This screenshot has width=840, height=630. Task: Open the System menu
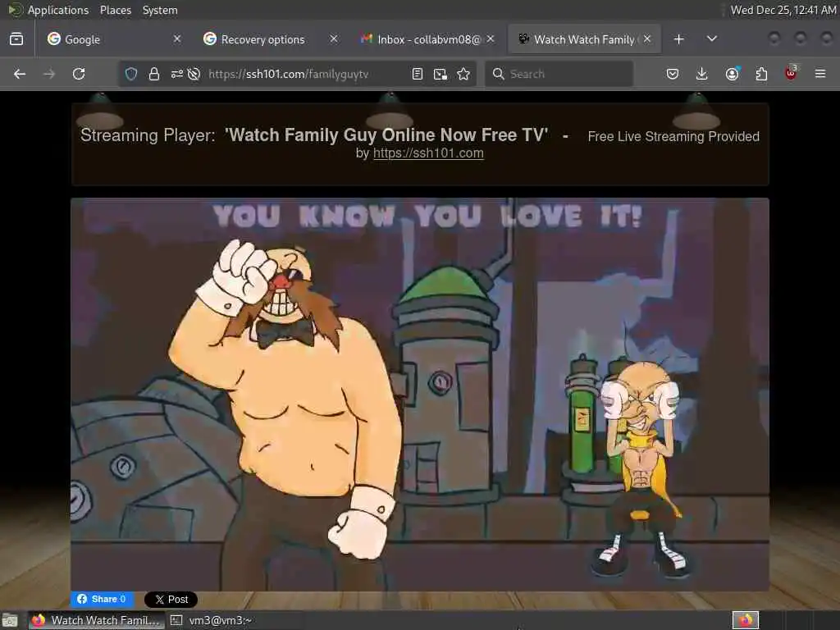(160, 10)
